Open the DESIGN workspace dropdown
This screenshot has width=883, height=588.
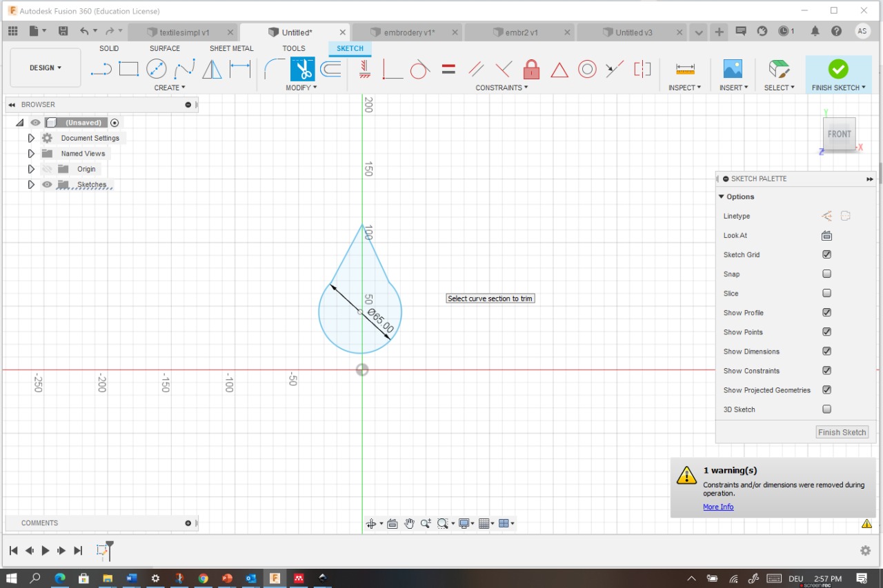click(x=46, y=68)
